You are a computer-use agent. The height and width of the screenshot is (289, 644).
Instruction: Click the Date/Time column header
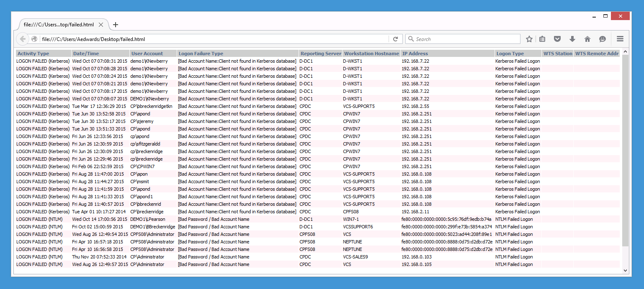pos(86,54)
